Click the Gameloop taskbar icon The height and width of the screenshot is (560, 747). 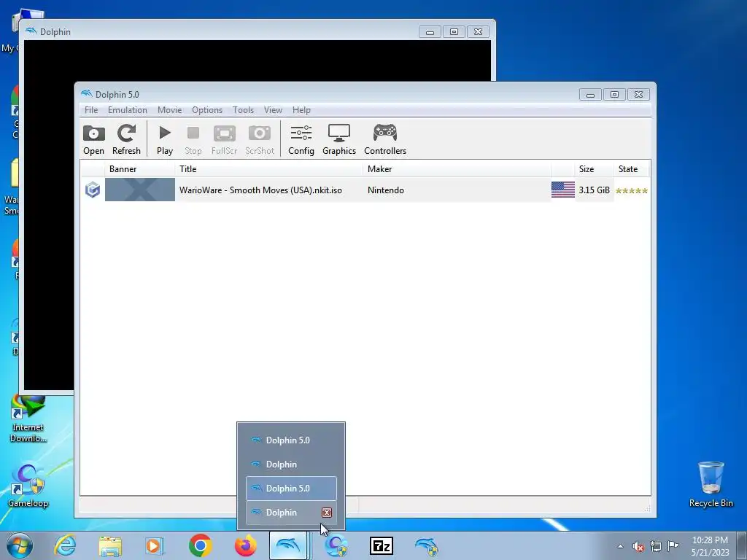(x=336, y=545)
